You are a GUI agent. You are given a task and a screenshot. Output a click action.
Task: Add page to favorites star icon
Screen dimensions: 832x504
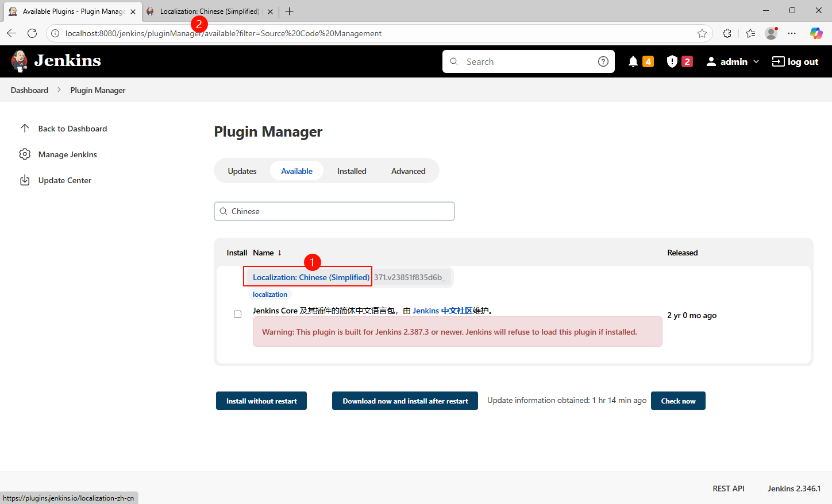[702, 33]
